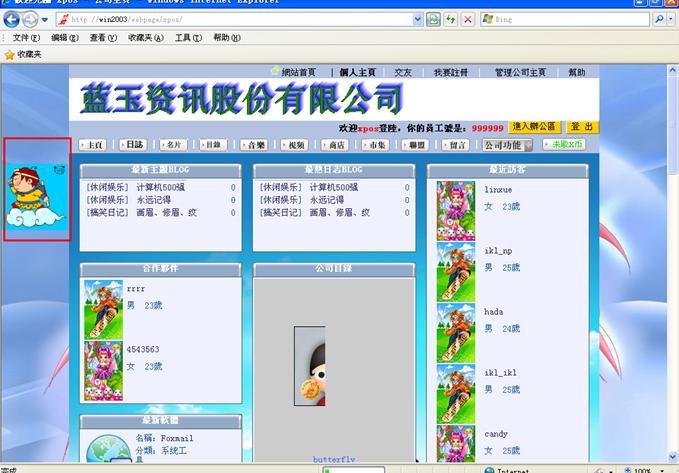Screen dimensions: 679x473
Task: Open the 工具(T) menu
Action: tap(188, 38)
